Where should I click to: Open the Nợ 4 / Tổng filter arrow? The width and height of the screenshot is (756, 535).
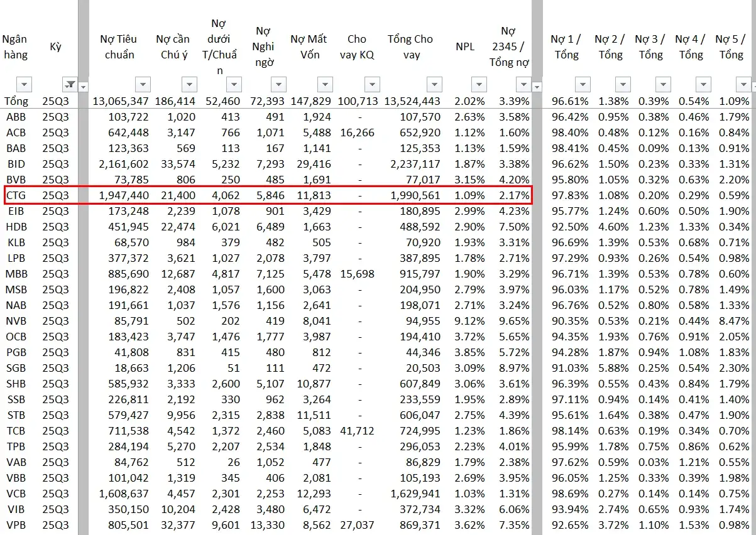[x=703, y=84]
